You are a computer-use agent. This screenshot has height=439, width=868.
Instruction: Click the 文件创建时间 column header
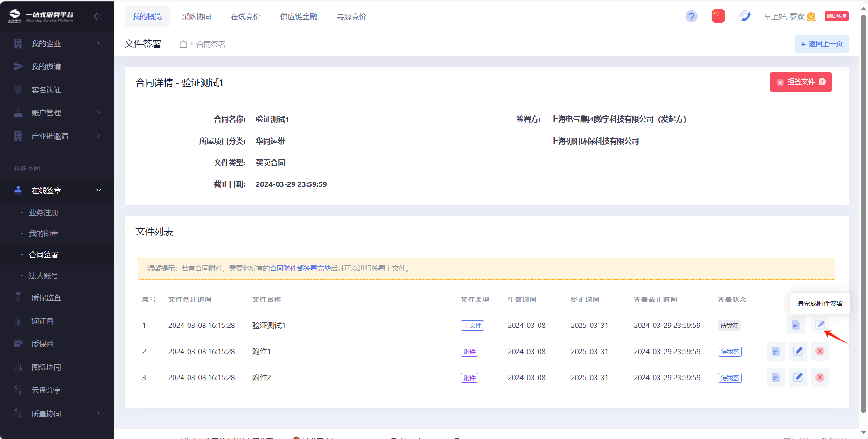click(x=190, y=299)
